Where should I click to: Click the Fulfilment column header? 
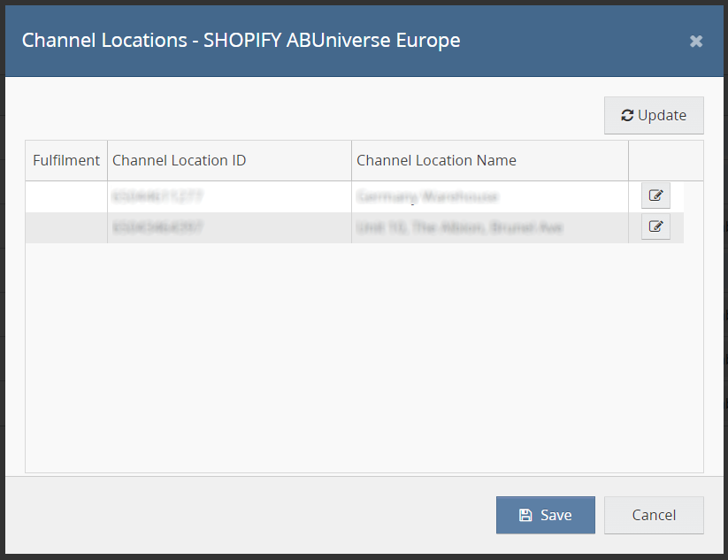coord(66,161)
